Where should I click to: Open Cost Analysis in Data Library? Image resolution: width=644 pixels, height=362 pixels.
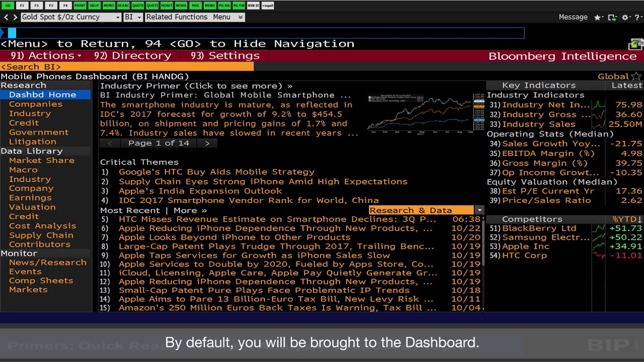(42, 226)
